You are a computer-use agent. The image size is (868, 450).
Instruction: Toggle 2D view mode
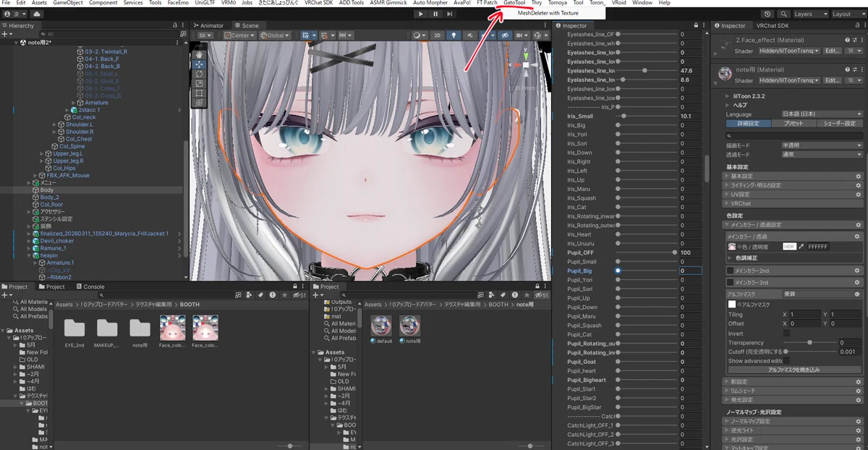coord(438,35)
